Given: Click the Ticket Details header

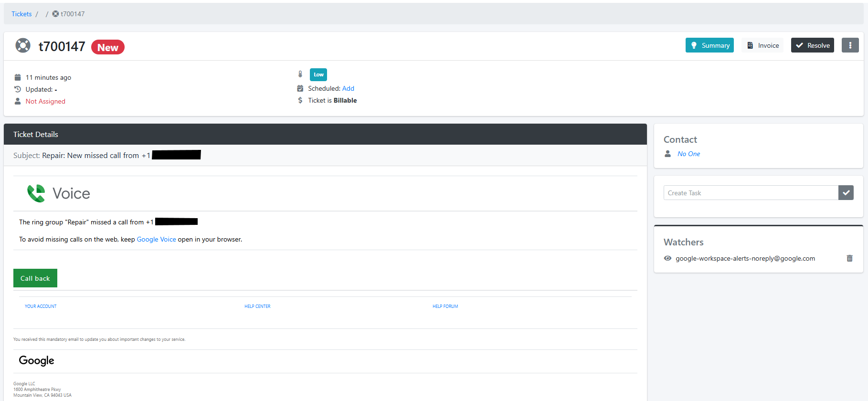Looking at the screenshot, I should pyautogui.click(x=325, y=134).
